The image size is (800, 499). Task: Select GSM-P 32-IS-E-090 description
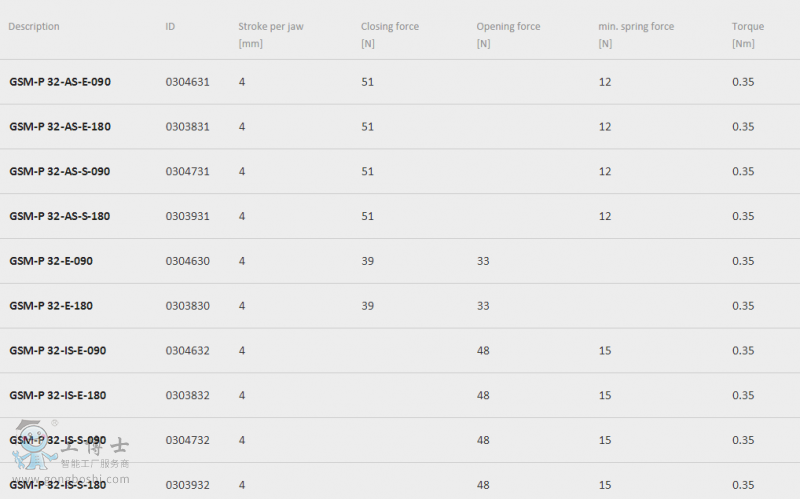(58, 351)
